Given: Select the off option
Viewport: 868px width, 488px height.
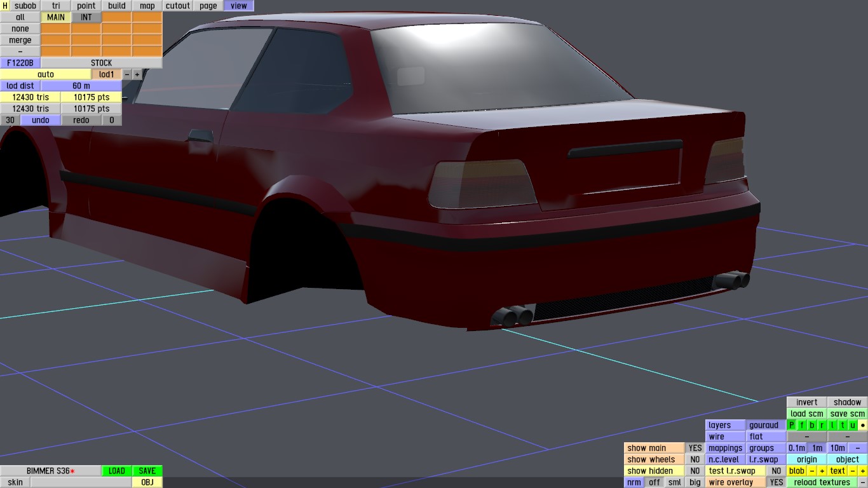Looking at the screenshot, I should tap(654, 482).
